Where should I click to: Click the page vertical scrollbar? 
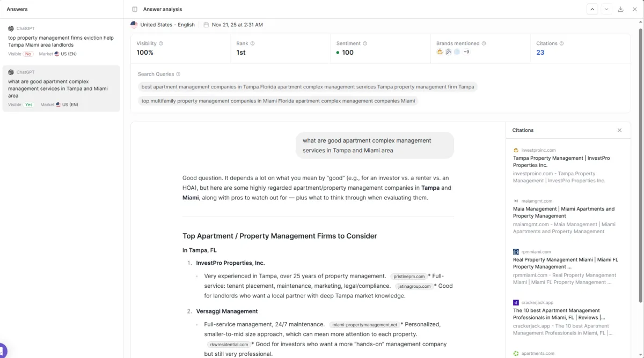tap(640, 161)
